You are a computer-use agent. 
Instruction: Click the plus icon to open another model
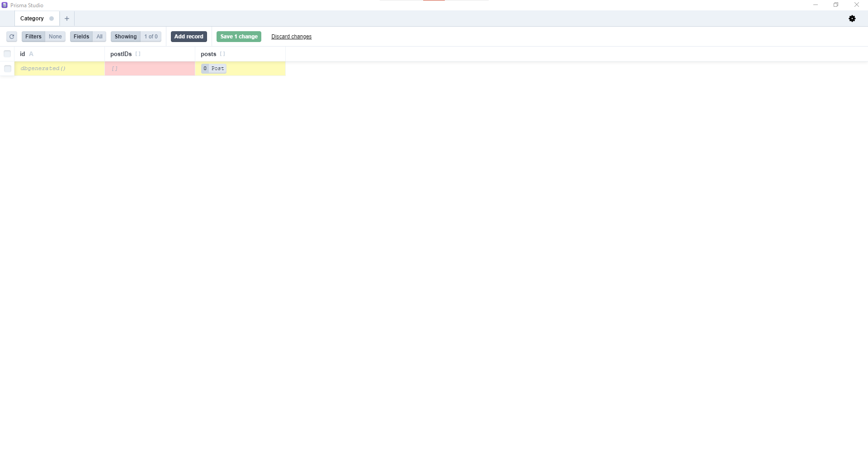66,19
